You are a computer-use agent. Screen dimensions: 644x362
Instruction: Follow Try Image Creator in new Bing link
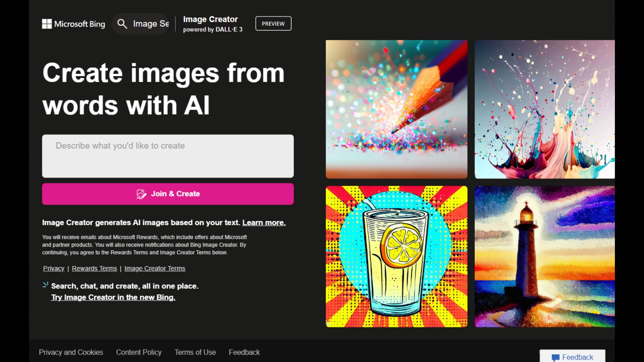click(x=113, y=297)
